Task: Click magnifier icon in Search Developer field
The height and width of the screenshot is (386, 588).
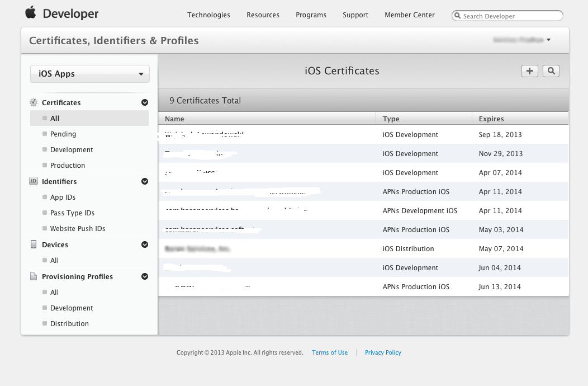Action: click(x=458, y=16)
